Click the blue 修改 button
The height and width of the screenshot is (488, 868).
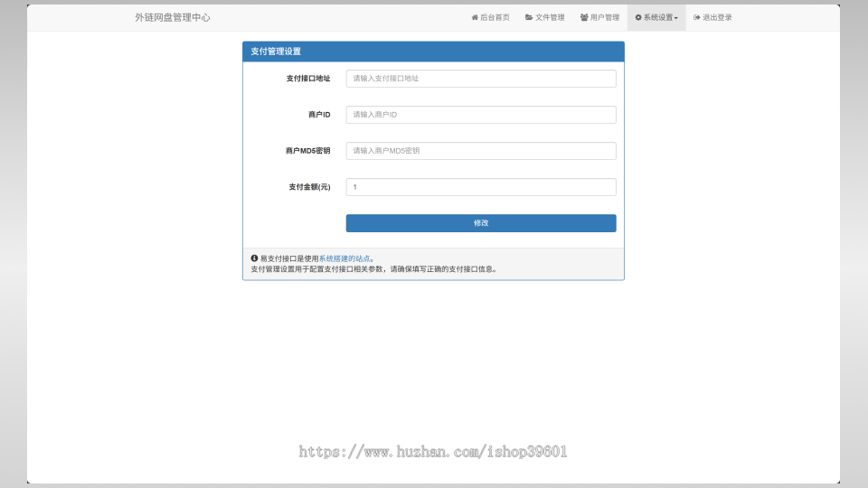(x=481, y=223)
